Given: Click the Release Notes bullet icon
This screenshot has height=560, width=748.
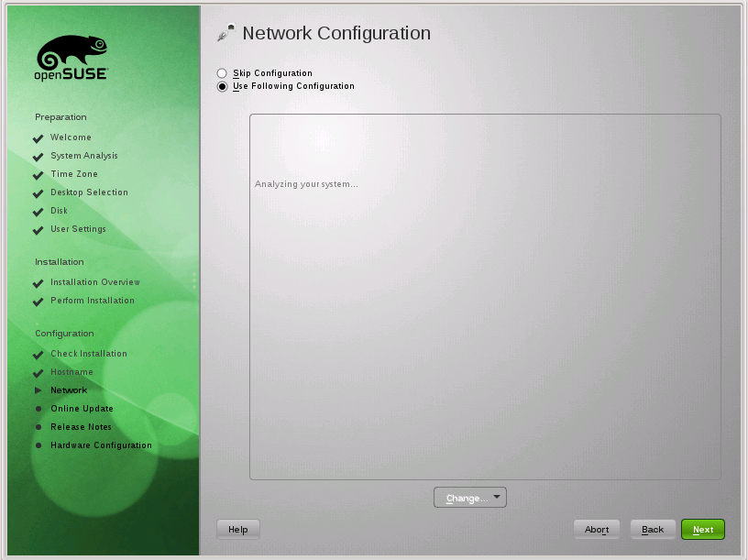Looking at the screenshot, I should pos(38,427).
